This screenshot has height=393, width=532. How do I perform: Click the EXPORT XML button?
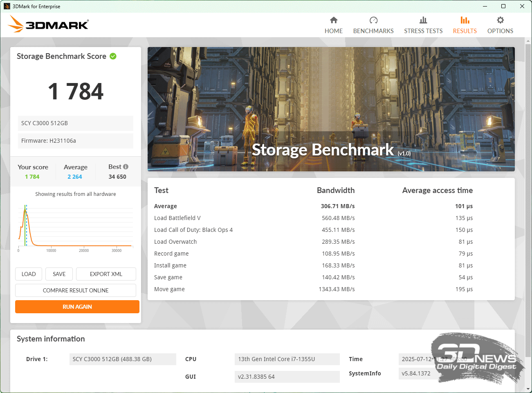click(x=106, y=274)
